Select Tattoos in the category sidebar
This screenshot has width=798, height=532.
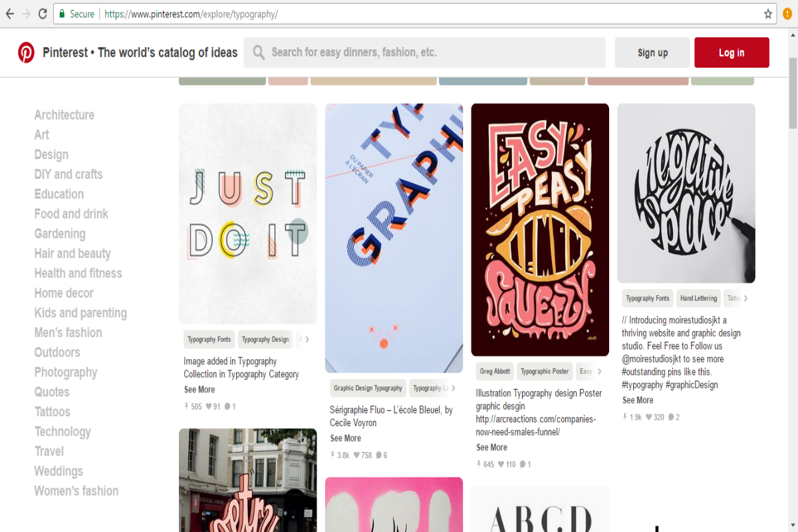pyautogui.click(x=52, y=412)
